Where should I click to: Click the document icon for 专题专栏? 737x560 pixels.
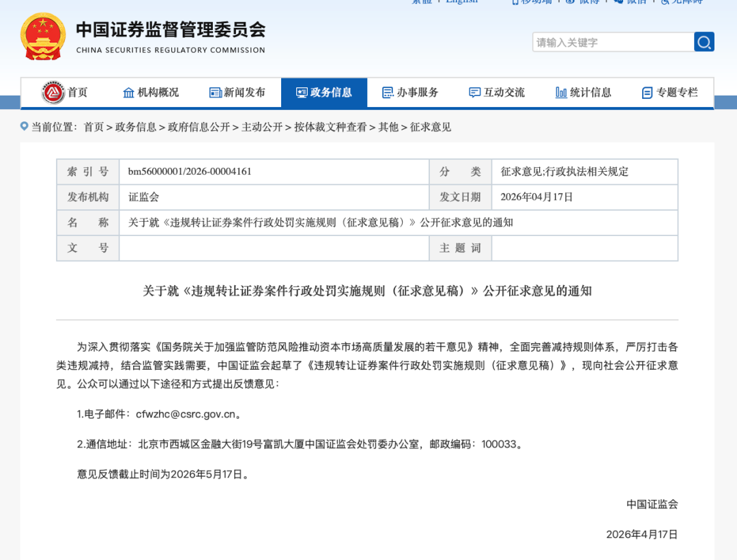click(647, 93)
